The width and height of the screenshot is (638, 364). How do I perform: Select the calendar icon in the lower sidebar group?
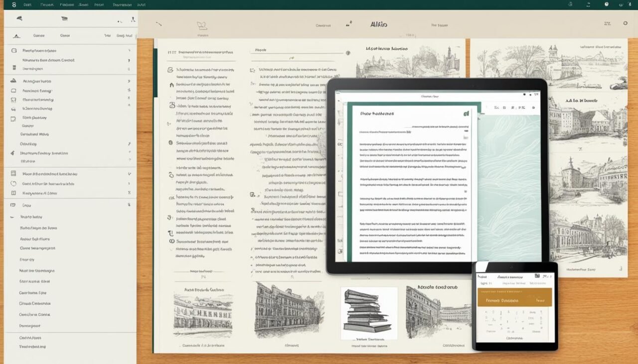(13, 174)
